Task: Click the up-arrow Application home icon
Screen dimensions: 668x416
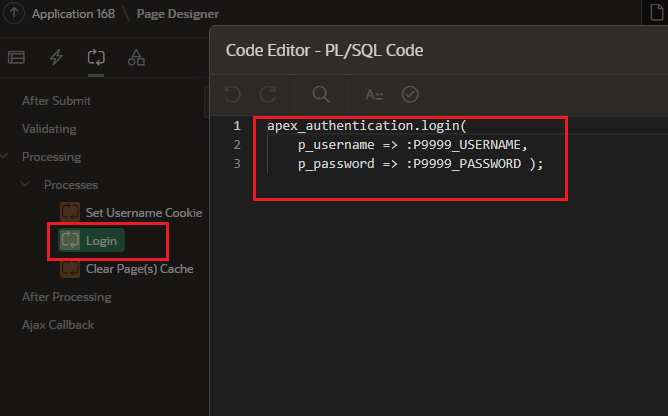Action: pos(15,14)
